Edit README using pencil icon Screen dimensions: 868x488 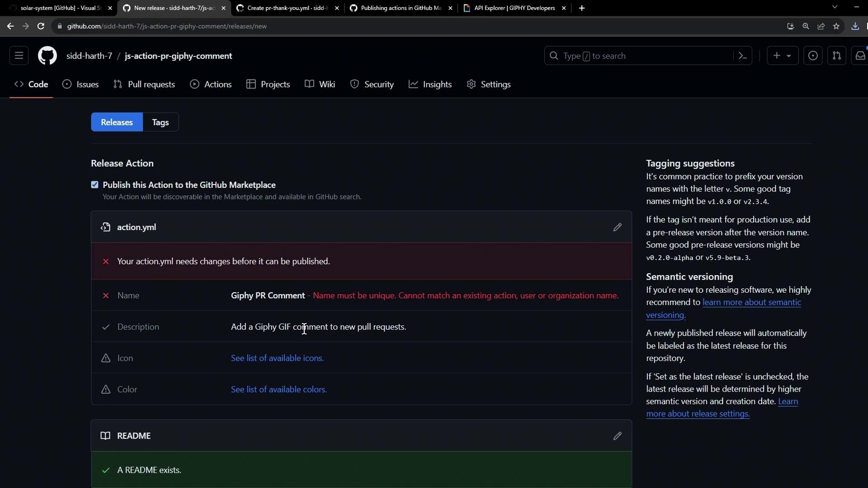click(x=617, y=436)
